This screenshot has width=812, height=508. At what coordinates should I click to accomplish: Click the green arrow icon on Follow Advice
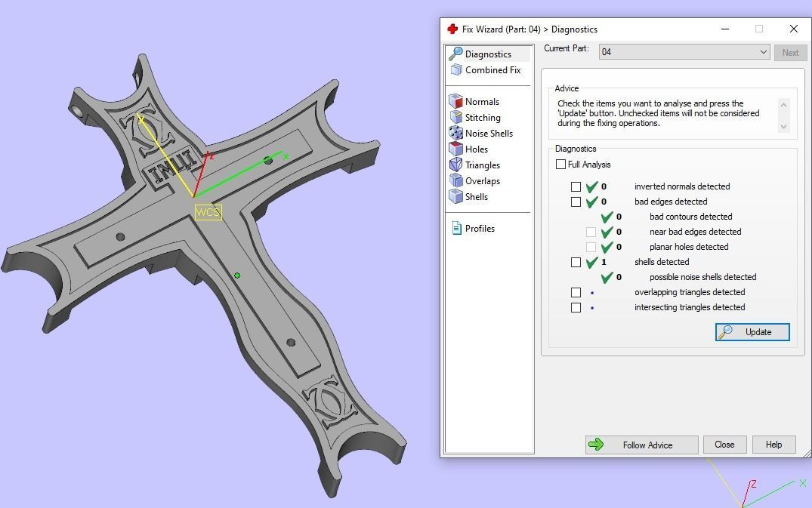pyautogui.click(x=596, y=445)
